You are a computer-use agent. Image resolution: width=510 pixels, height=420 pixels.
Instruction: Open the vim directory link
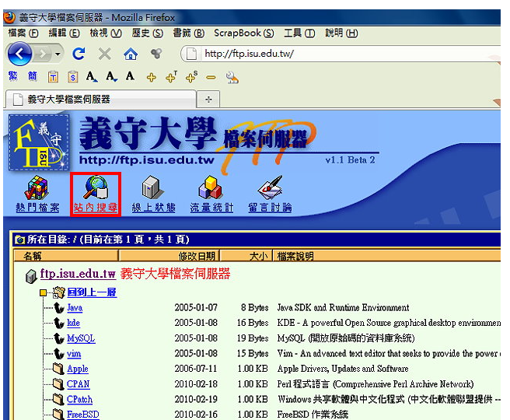click(74, 354)
